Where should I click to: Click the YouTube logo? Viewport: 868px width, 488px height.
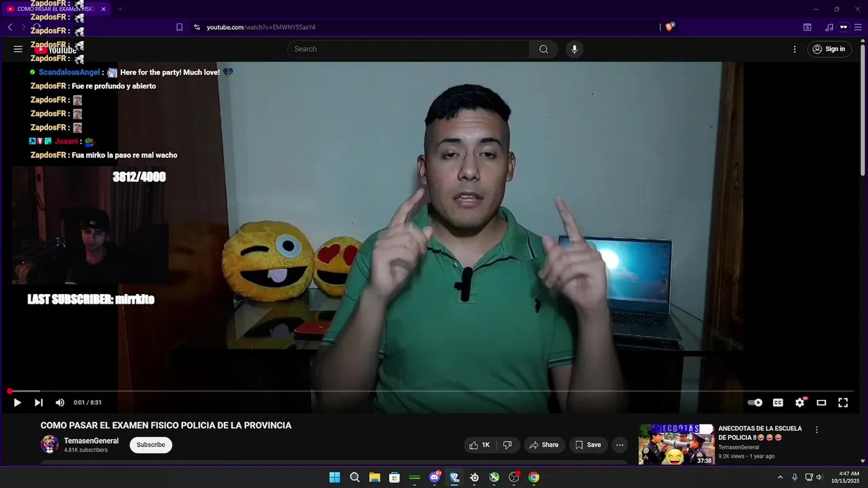pos(56,49)
